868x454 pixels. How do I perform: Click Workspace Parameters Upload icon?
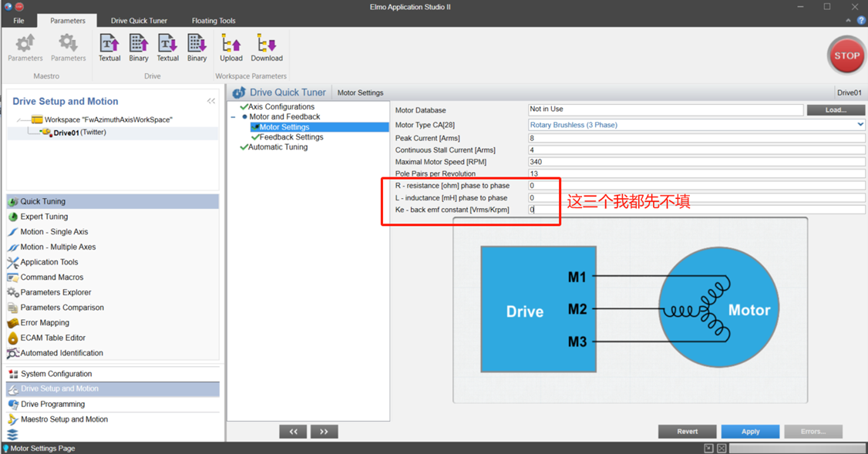pyautogui.click(x=230, y=43)
